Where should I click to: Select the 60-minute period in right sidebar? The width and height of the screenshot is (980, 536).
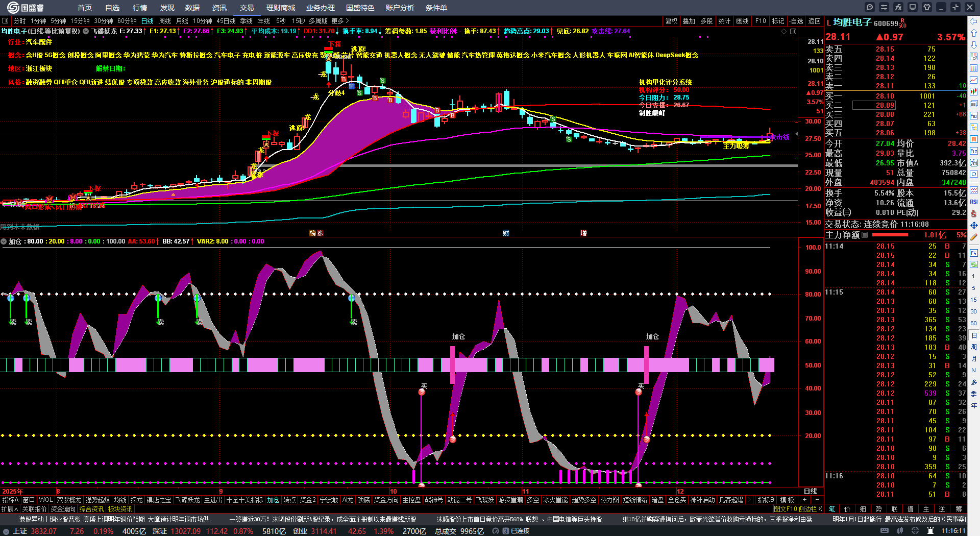click(974, 323)
